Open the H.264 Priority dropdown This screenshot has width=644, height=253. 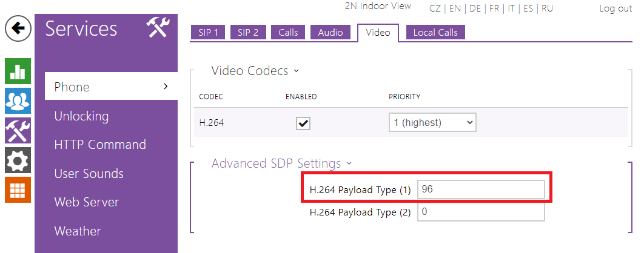(432, 123)
